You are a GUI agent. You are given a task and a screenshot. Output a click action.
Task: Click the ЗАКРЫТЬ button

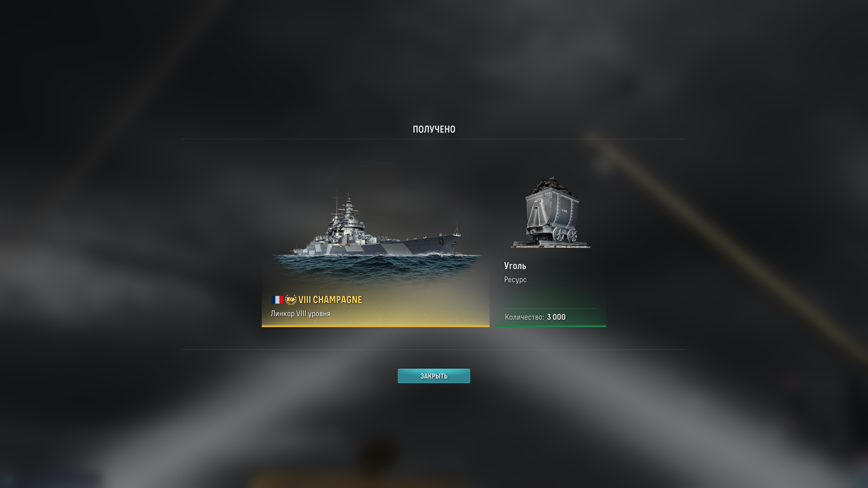tap(434, 376)
